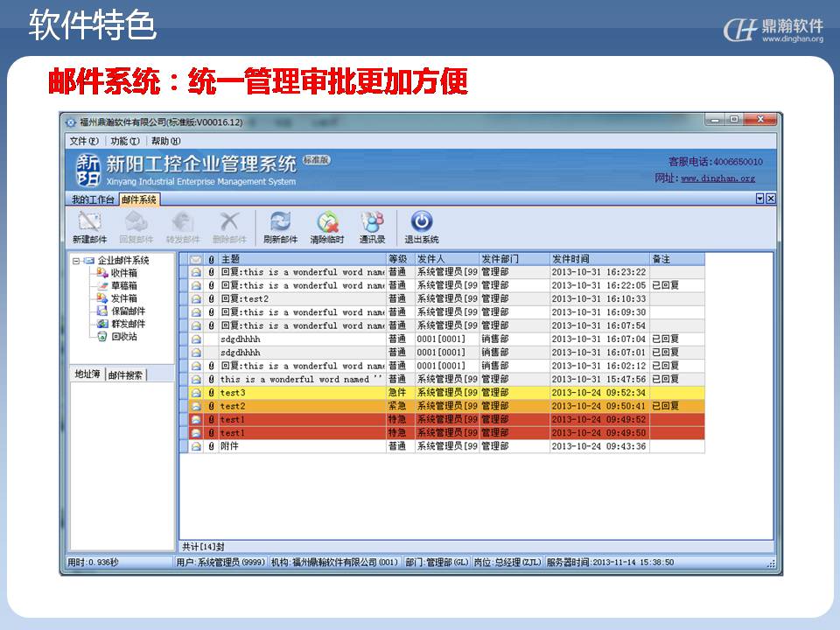This screenshot has width=840, height=630.
Task: Click the envelope icon in the test3 row
Action: (196, 393)
